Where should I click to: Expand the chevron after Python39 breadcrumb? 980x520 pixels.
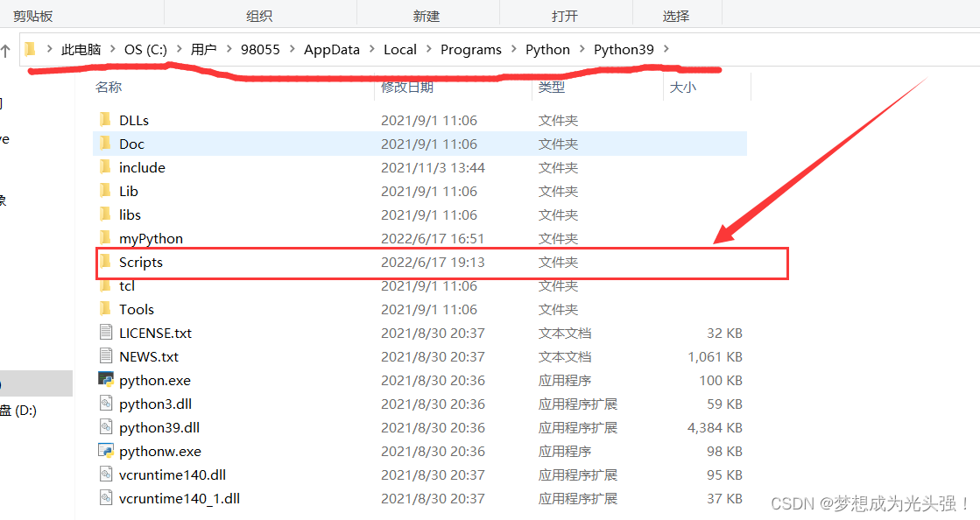[666, 49]
